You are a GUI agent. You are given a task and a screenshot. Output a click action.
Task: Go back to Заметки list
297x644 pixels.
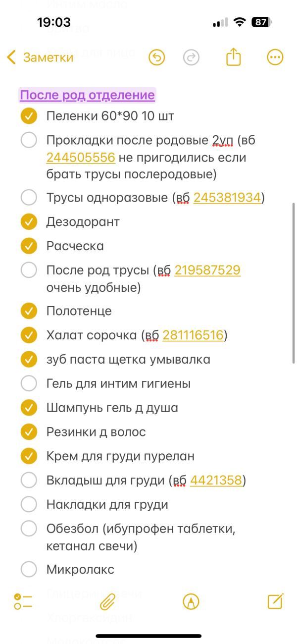coord(39,57)
